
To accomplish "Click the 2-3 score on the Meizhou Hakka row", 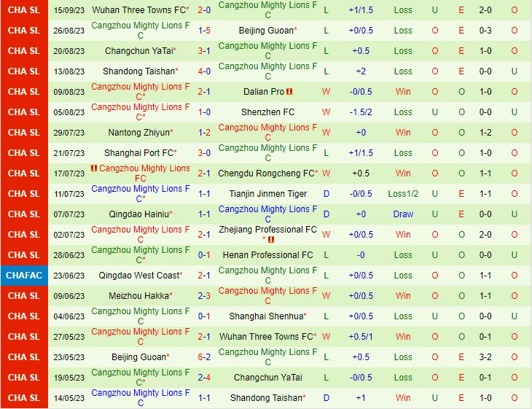I will click(204, 296).
